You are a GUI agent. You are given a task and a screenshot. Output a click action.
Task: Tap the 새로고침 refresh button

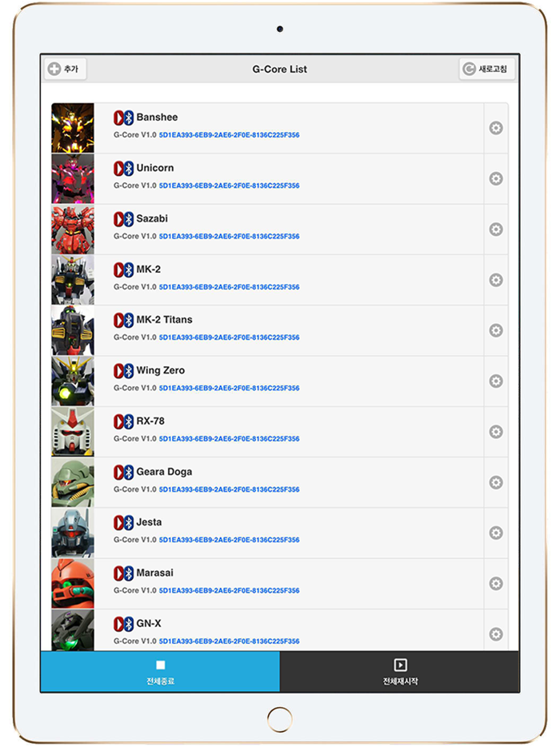[486, 69]
